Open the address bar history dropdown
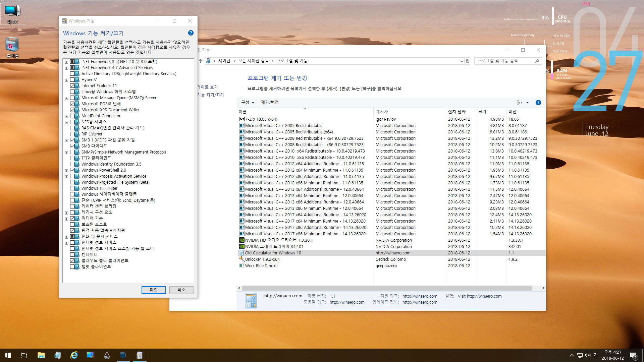644x362 pixels. coord(462,61)
